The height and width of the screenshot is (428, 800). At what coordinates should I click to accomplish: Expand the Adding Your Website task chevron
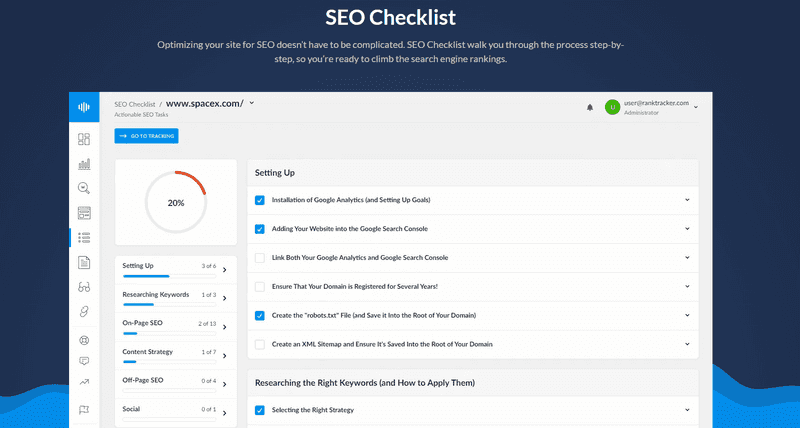pos(688,229)
